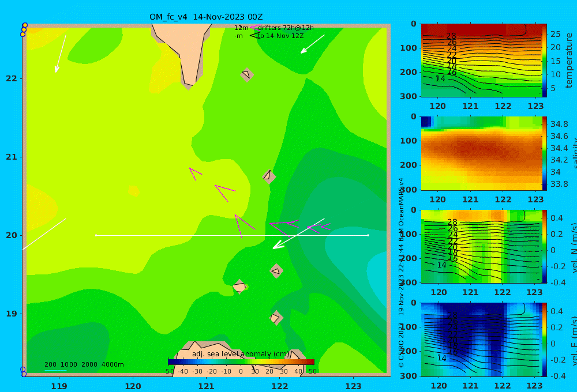Click the 34.8 tick on the salinity colorbar
This screenshot has height=392, width=577.
coord(559,124)
